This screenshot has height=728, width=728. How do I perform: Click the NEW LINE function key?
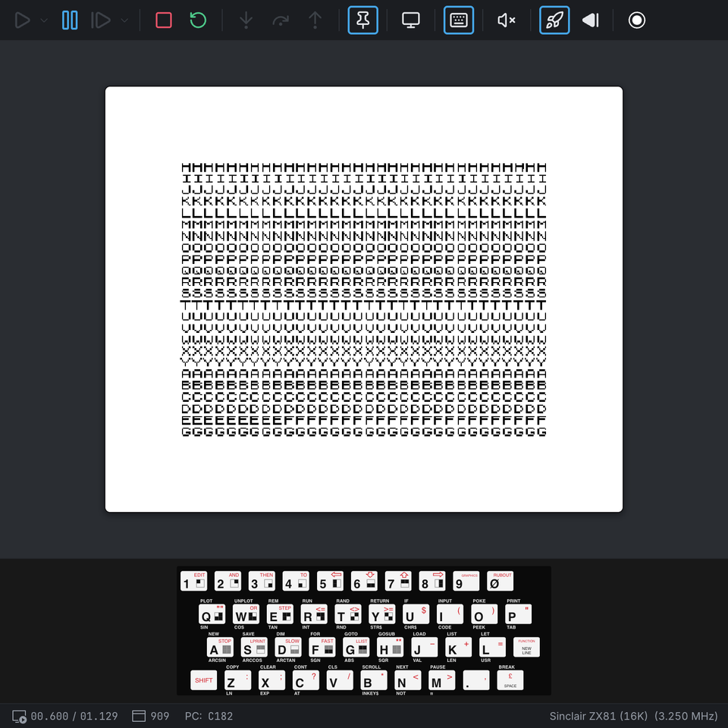tap(526, 647)
